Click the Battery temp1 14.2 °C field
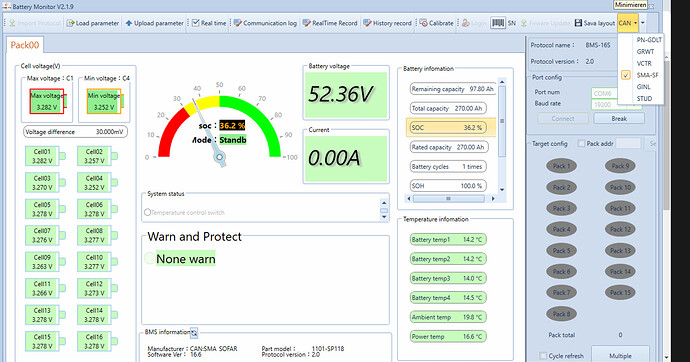The height and width of the screenshot is (362, 690). click(448, 240)
